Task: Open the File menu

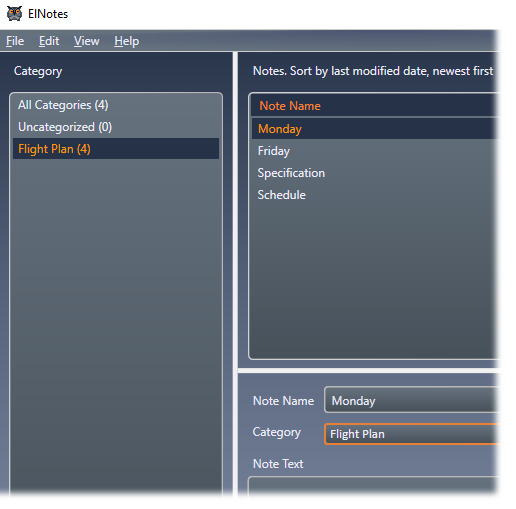Action: pyautogui.click(x=15, y=41)
